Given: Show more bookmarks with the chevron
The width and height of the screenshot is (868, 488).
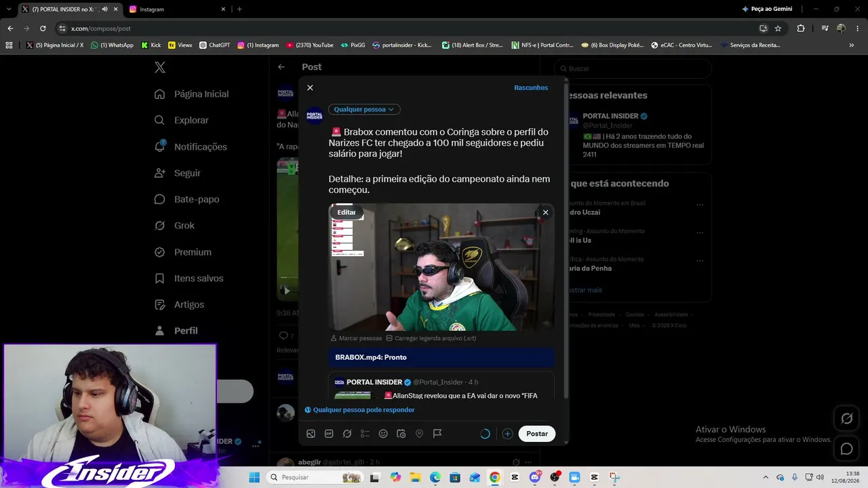Looking at the screenshot, I should click(x=852, y=45).
